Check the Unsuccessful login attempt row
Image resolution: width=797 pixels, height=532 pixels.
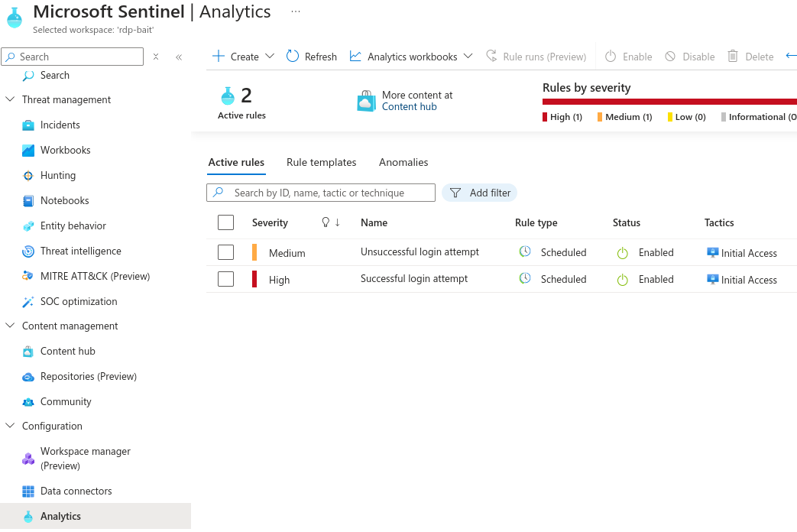click(x=225, y=252)
